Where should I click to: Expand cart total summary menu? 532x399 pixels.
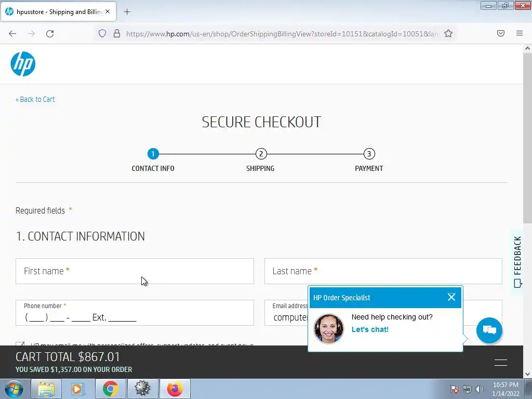click(501, 362)
